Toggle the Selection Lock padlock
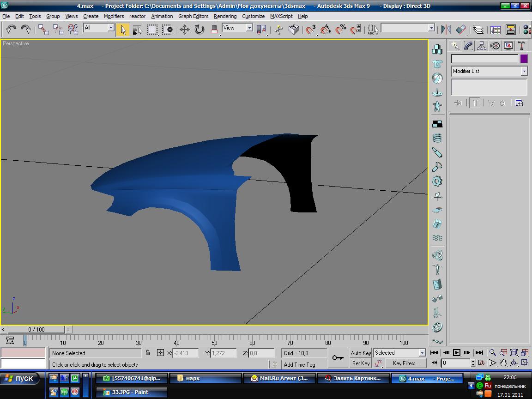Viewport: 532px width, 399px height. pyautogui.click(x=148, y=353)
